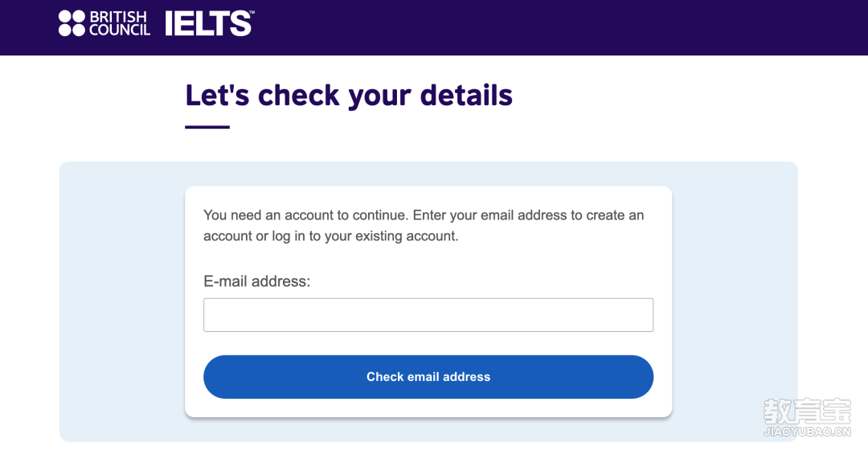This screenshot has width=868, height=455.
Task: Click the Check email address button
Action: [x=428, y=377]
